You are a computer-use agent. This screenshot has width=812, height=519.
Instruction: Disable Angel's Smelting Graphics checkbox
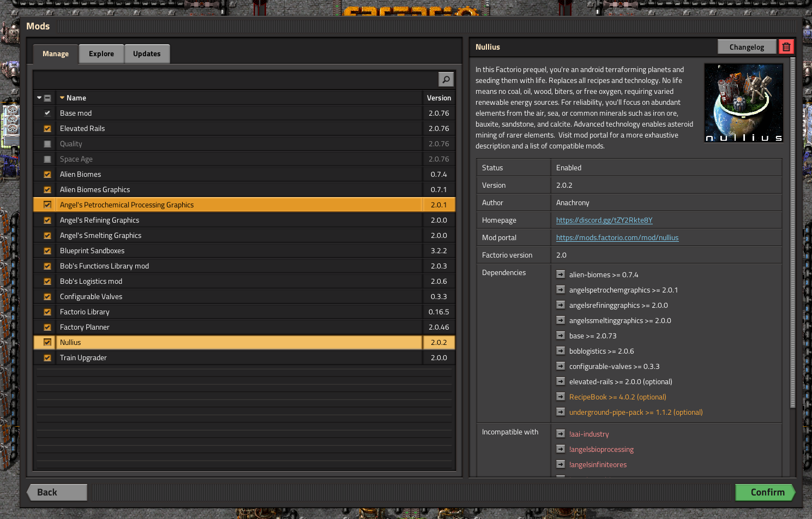tap(47, 236)
